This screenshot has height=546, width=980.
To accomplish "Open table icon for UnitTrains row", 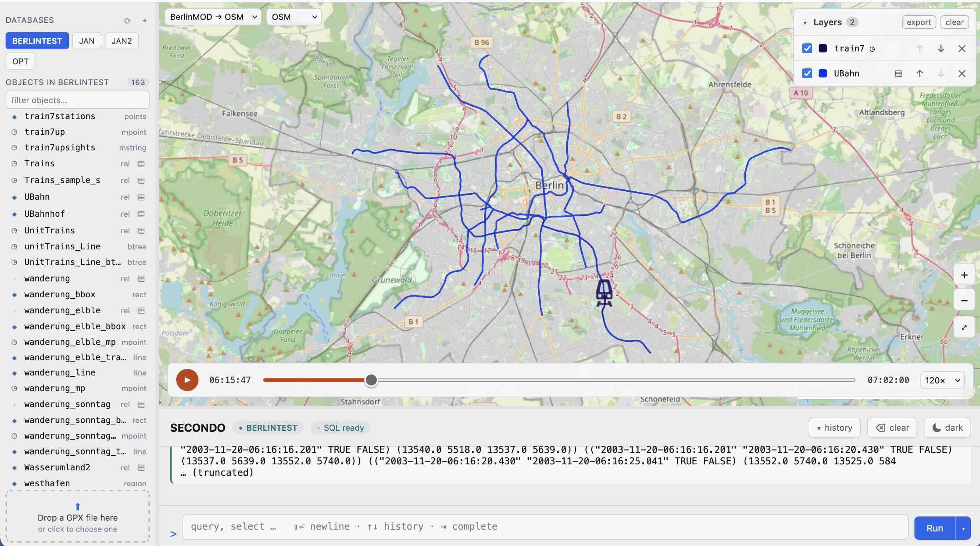I will pyautogui.click(x=141, y=231).
